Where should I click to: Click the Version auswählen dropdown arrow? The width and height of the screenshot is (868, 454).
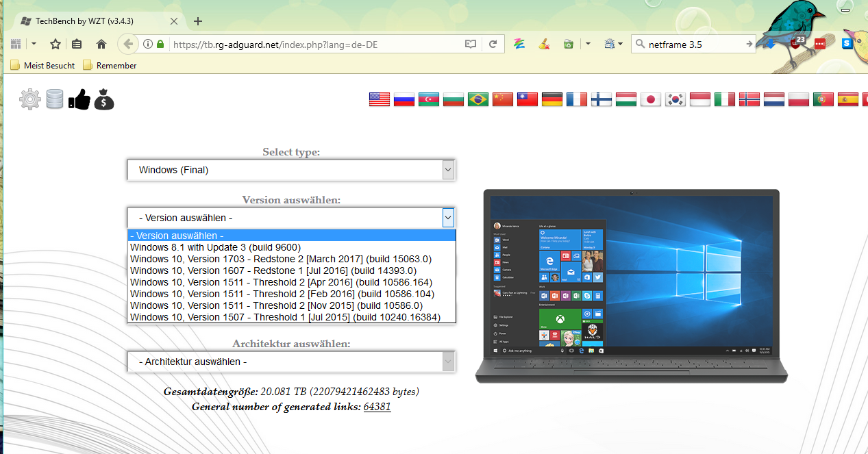pyautogui.click(x=448, y=218)
